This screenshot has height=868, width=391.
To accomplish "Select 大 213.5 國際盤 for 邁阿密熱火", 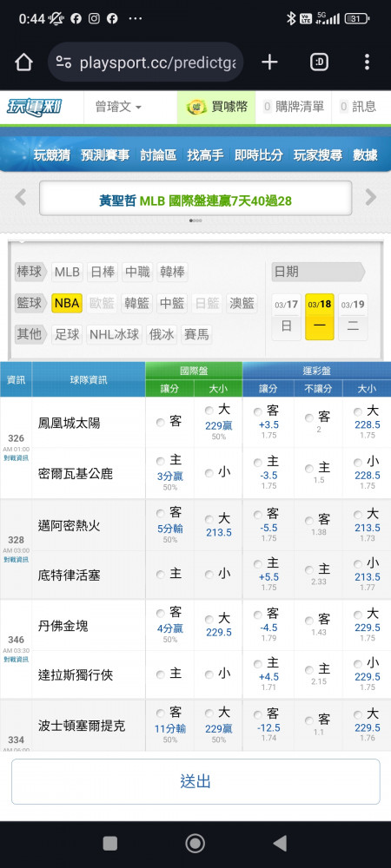I will [x=209, y=519].
